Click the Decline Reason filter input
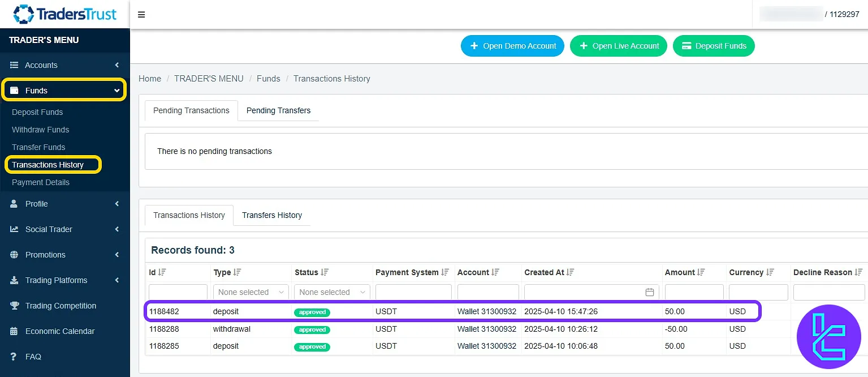868x377 pixels. (829, 292)
